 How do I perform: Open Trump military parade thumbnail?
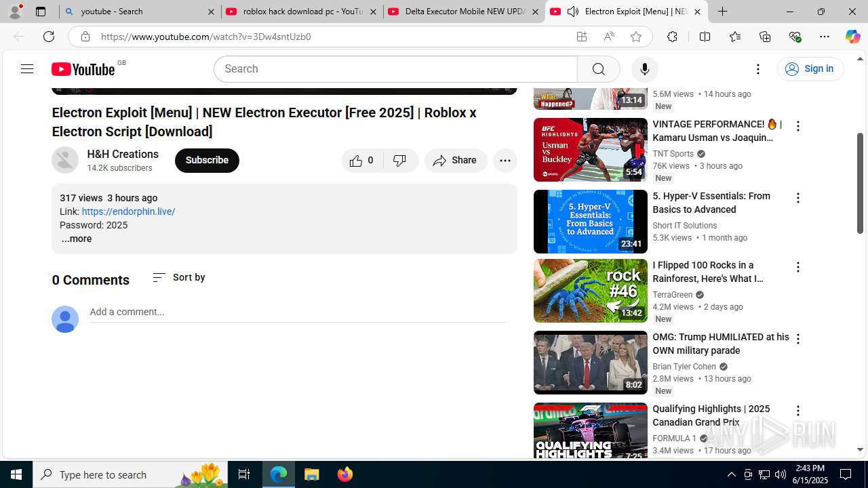[x=591, y=363]
